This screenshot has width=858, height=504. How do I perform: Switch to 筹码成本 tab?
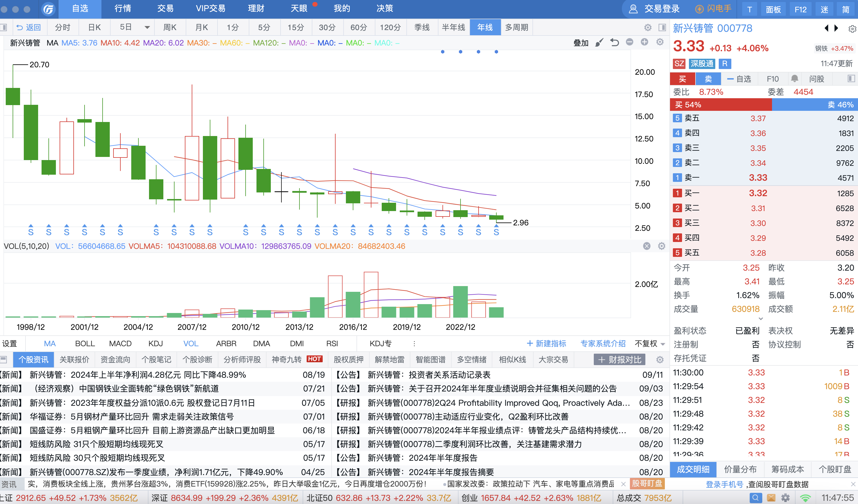[x=787, y=470]
